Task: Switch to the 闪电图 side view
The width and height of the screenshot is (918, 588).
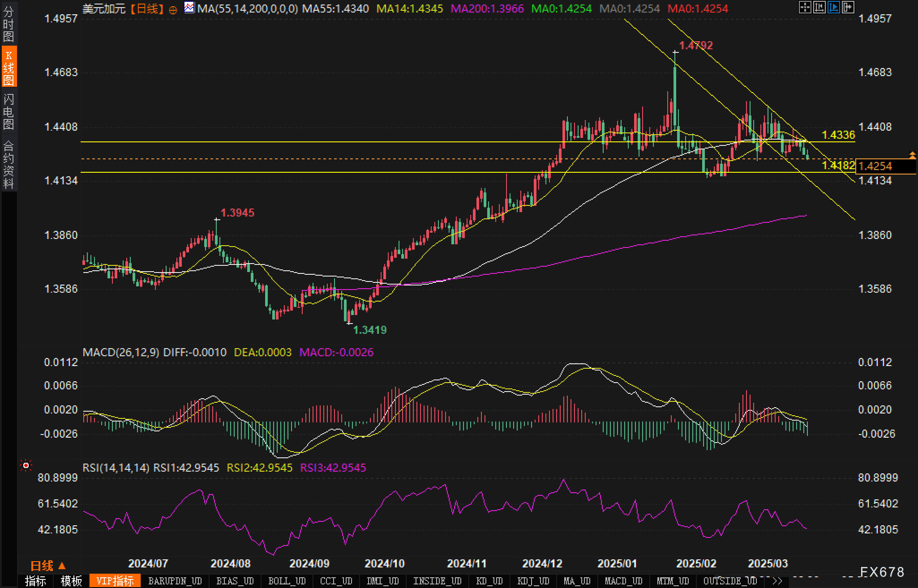Action: coord(9,111)
